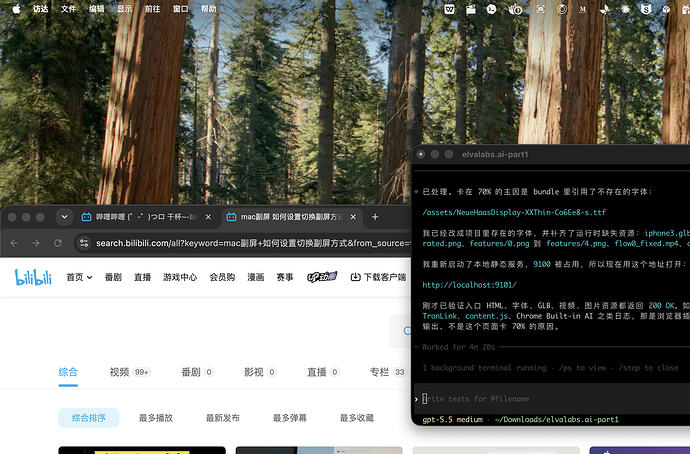Open the 访达 (Finder) menu
Viewport: 690px width, 454px height.
click(x=40, y=9)
